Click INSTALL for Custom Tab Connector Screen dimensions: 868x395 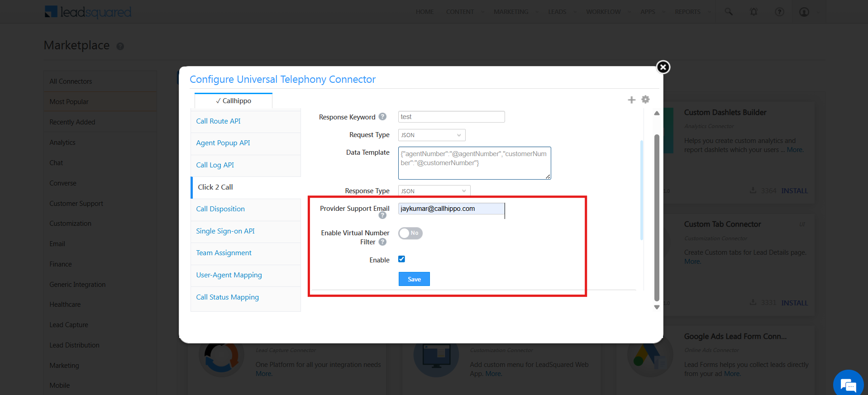tap(794, 303)
